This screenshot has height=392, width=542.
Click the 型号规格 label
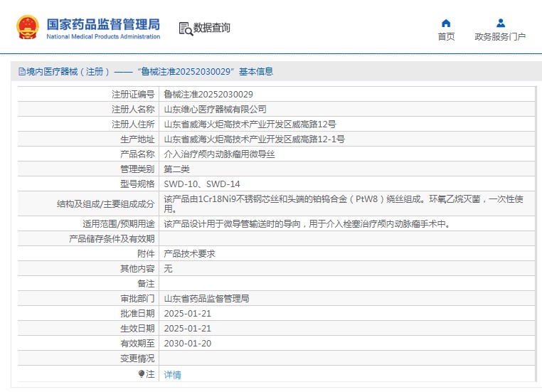pos(137,184)
